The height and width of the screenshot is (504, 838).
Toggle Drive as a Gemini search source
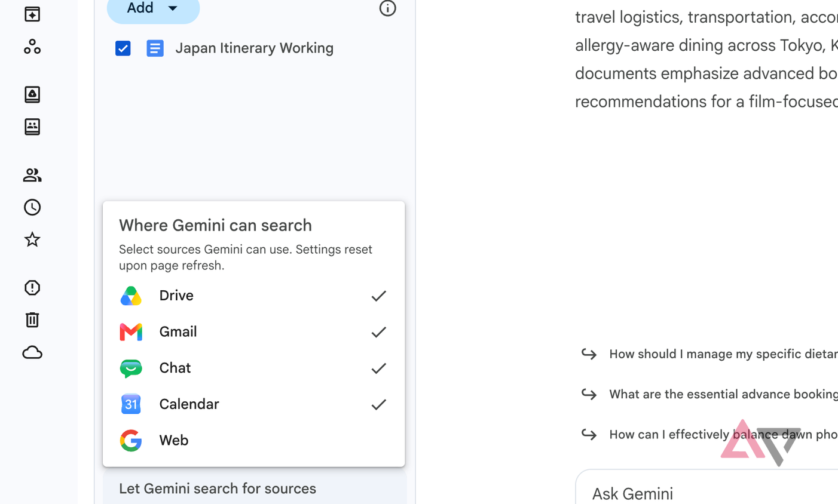point(253,296)
